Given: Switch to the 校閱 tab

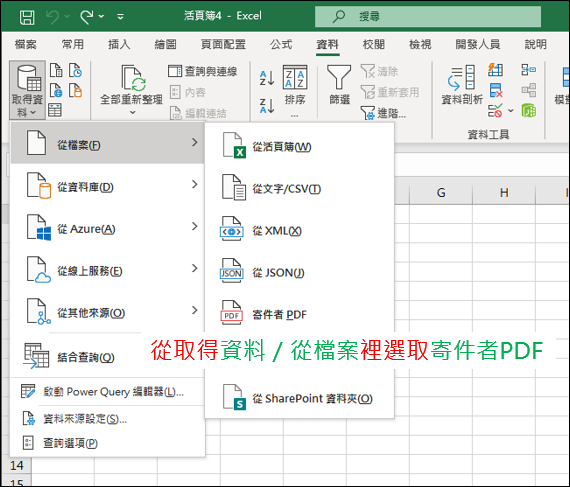Looking at the screenshot, I should pos(374,44).
